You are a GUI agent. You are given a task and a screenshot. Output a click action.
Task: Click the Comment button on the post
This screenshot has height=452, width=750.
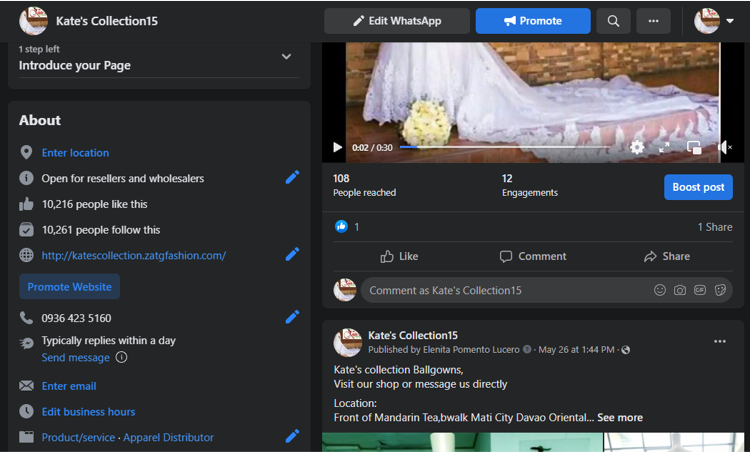[532, 256]
